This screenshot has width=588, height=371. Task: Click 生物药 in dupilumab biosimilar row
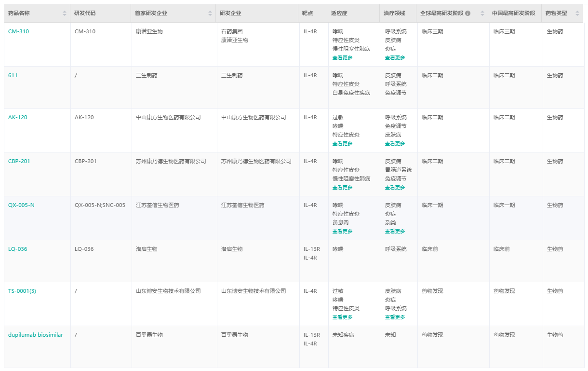click(x=555, y=335)
